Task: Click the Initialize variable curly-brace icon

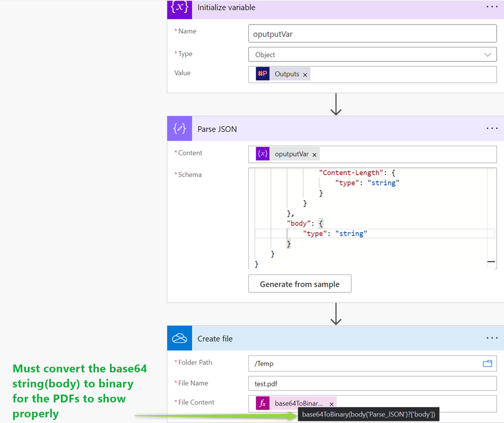Action: click(x=179, y=8)
